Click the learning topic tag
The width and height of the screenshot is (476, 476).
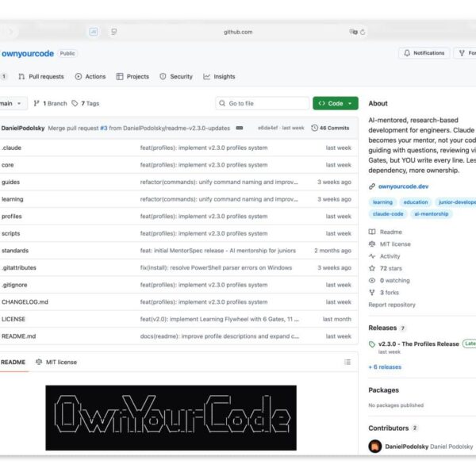[382, 202]
